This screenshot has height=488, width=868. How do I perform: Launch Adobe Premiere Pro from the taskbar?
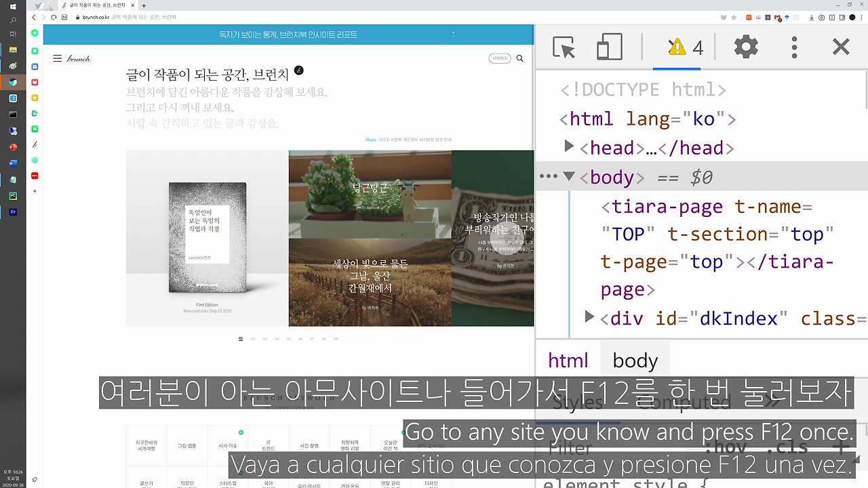coord(14,211)
